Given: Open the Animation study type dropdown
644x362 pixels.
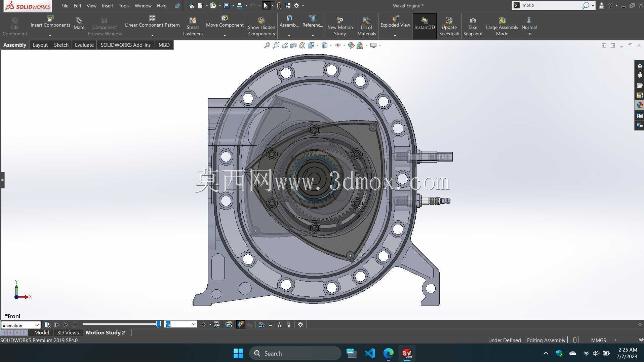Looking at the screenshot, I should [x=21, y=325].
